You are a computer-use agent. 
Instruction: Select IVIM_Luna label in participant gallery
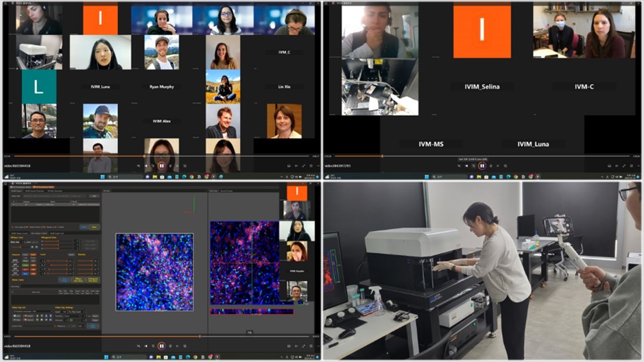(x=100, y=86)
